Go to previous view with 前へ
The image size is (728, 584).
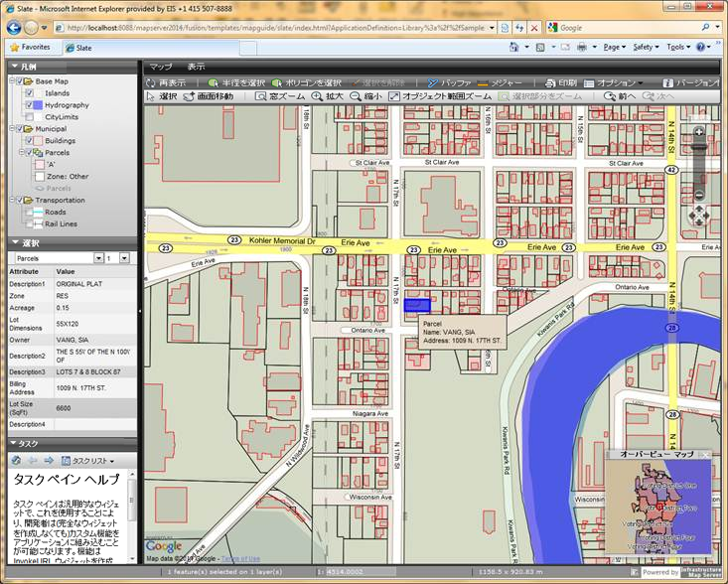pyautogui.click(x=620, y=96)
